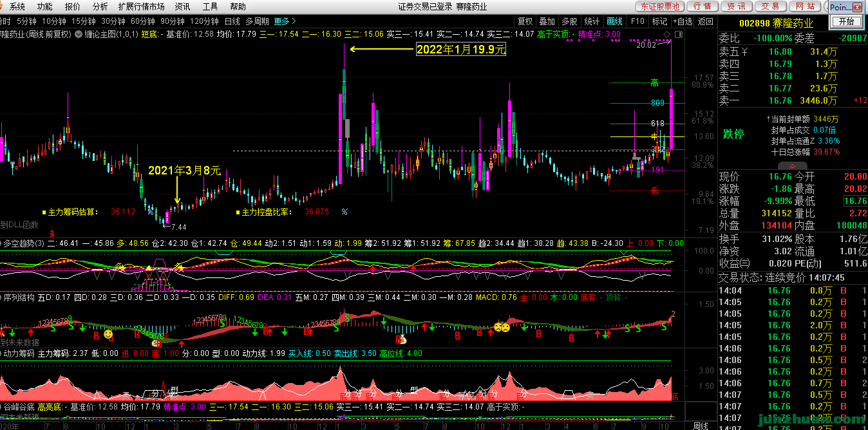The height and width of the screenshot is (430, 868).
Task: Click the 多股 toolbar item
Action: [x=569, y=21]
